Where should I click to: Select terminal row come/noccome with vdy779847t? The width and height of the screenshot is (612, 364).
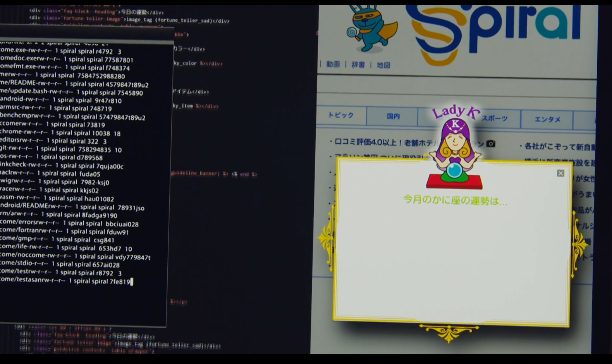76,256
